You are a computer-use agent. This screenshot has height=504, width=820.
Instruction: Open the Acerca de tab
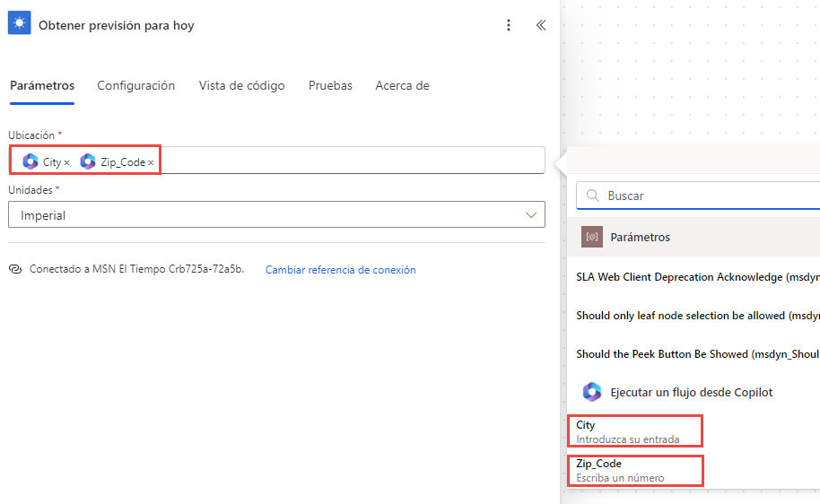(x=402, y=86)
